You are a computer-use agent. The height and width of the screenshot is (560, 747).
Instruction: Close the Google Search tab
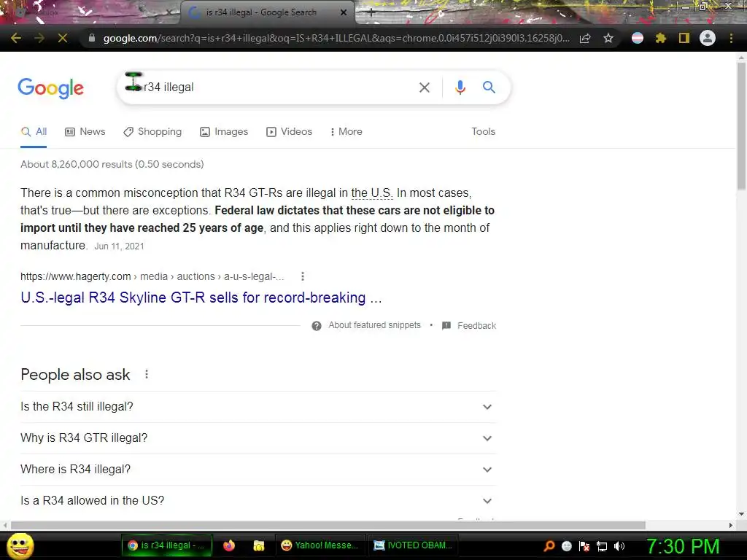[x=344, y=12]
